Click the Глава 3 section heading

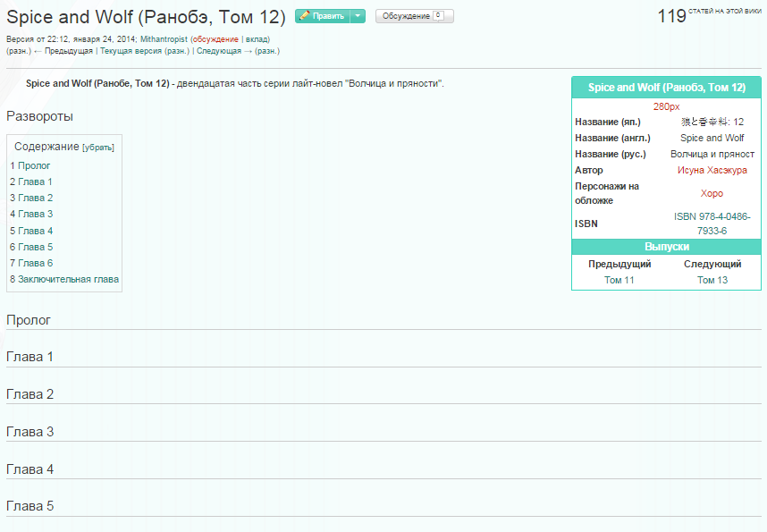[29, 432]
